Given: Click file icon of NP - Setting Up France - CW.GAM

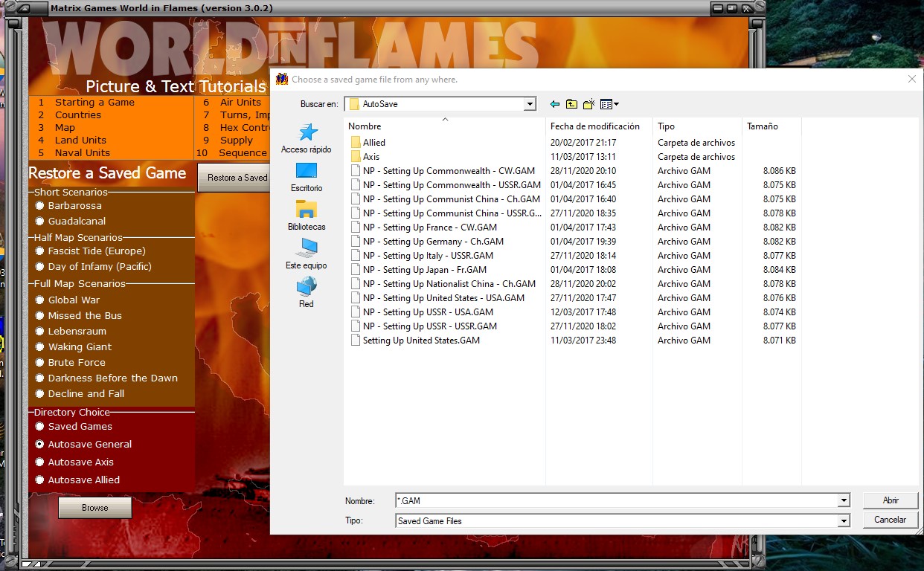Looking at the screenshot, I should pyautogui.click(x=356, y=228).
